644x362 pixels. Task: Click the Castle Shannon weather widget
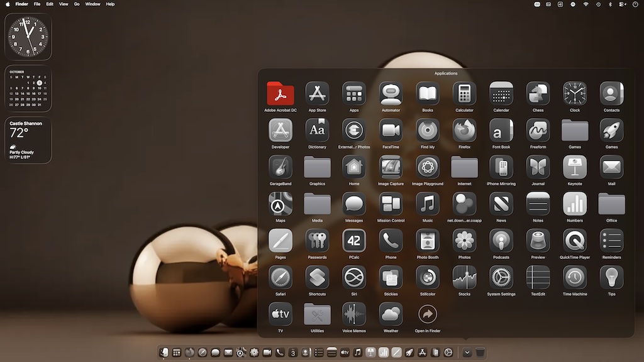coord(28,140)
